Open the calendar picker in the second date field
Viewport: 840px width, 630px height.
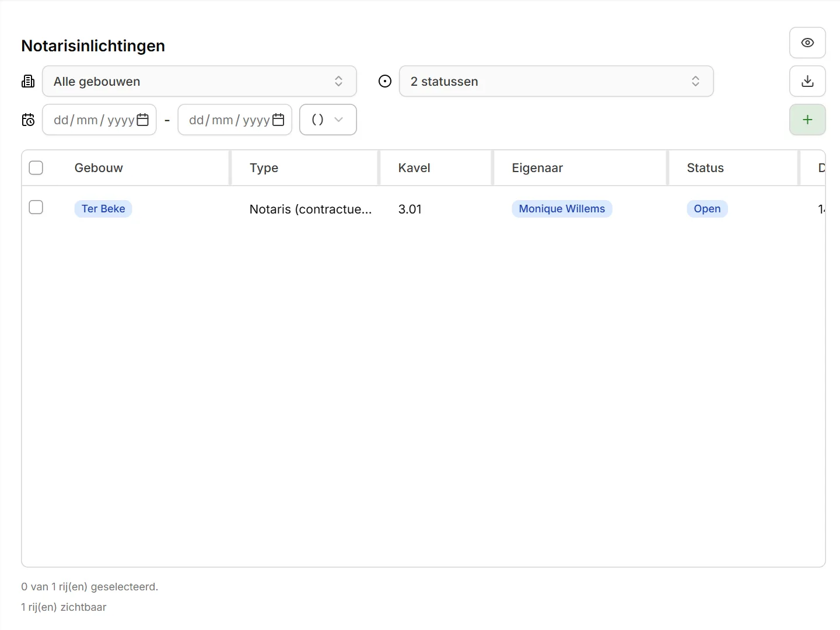(278, 120)
